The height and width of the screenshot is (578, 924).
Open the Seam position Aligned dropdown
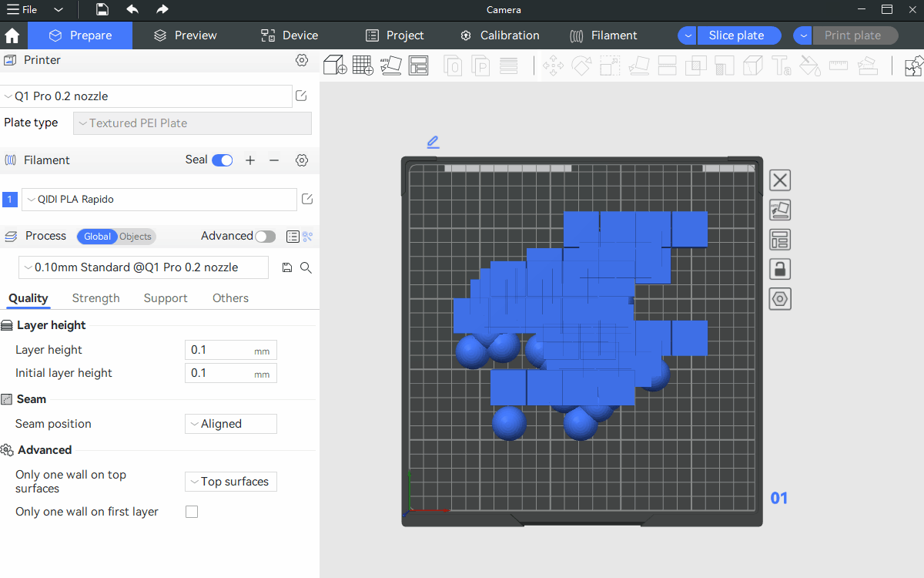[231, 424]
